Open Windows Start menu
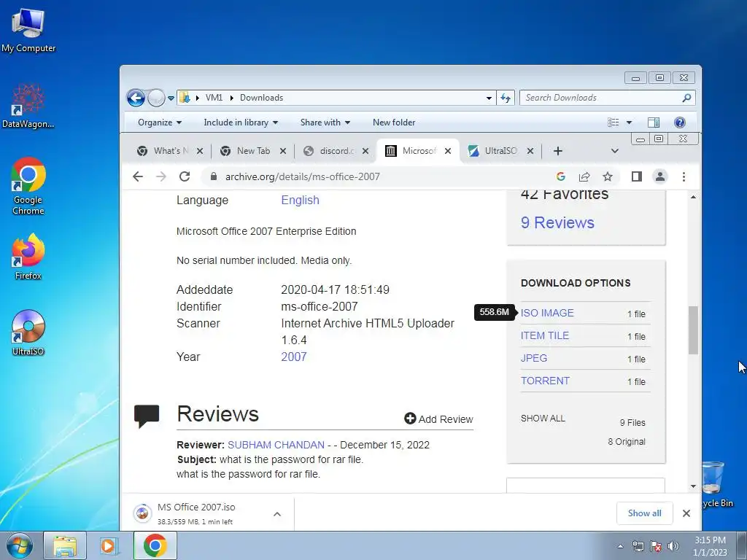Screen dimensions: 747x560 pos(20,545)
